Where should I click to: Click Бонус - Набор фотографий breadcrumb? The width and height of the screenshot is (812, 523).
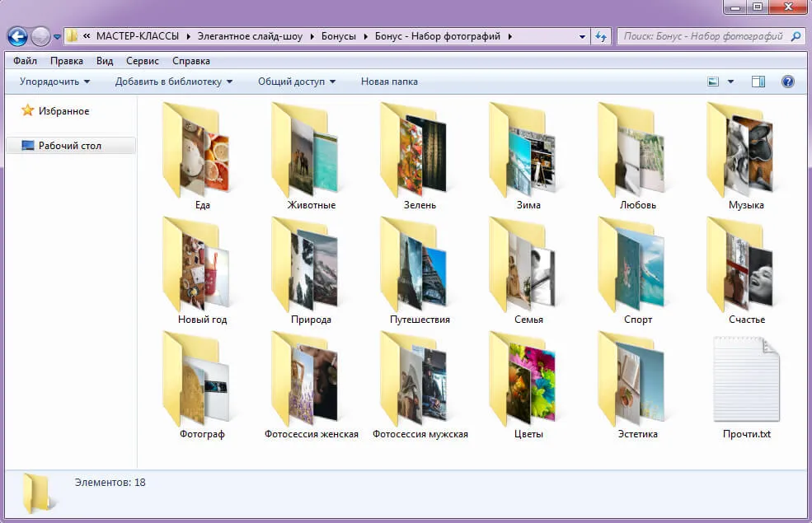coord(438,37)
